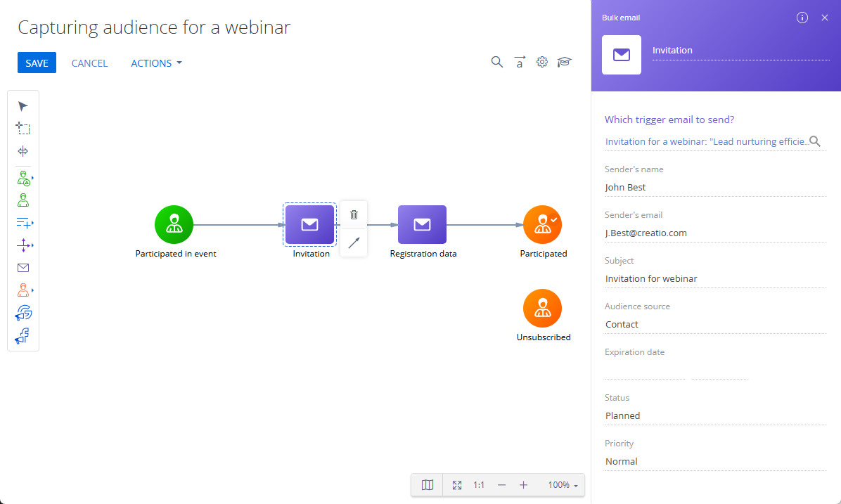
Task: Select the Invitation email node
Action: (x=309, y=225)
